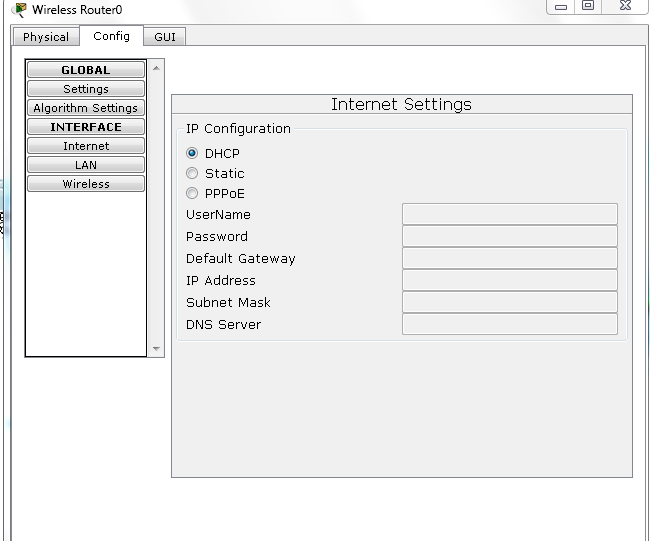This screenshot has height=541, width=650.
Task: Select the Internet interface button
Action: click(x=86, y=146)
